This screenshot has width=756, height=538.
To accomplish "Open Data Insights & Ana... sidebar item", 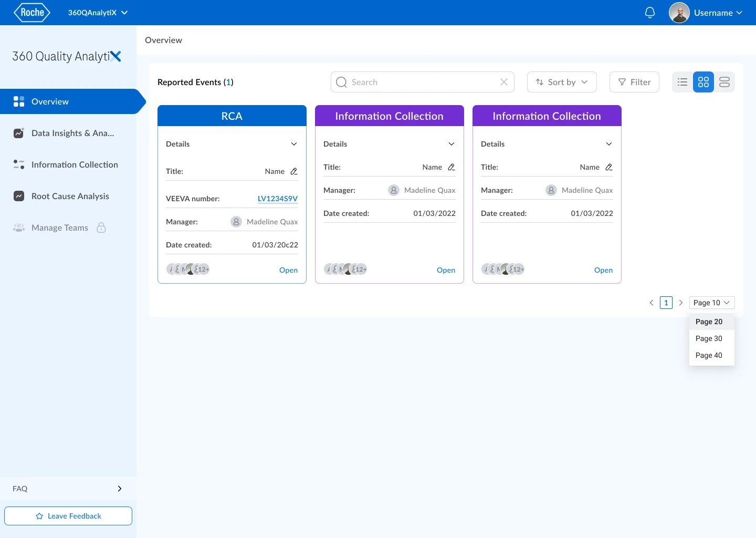I will pos(68,133).
